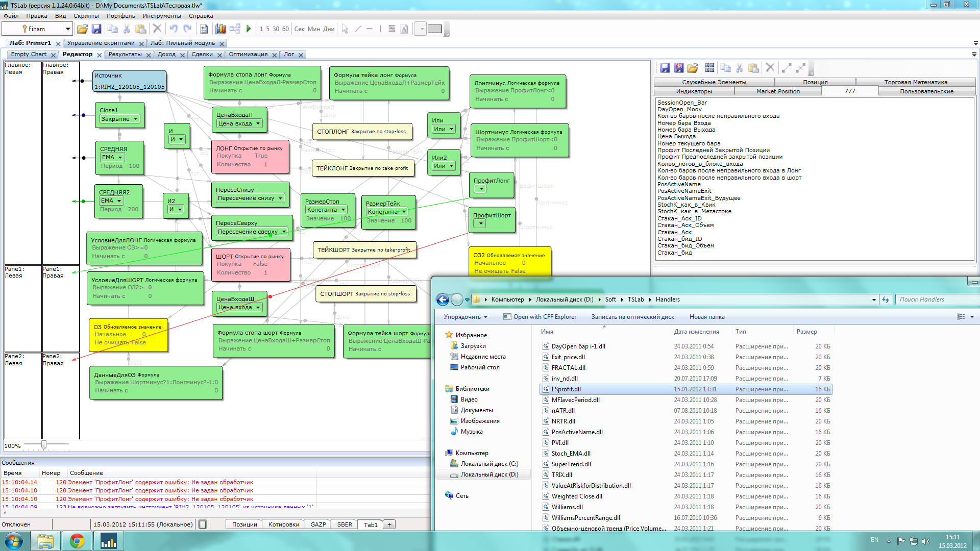Click Новая папка in Explorer toolbar
Image resolution: width=980 pixels, height=551 pixels.
(x=706, y=317)
